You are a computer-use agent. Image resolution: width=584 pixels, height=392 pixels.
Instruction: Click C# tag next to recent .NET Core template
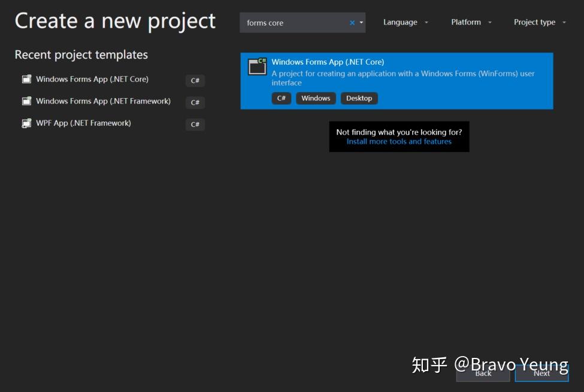pyautogui.click(x=195, y=80)
